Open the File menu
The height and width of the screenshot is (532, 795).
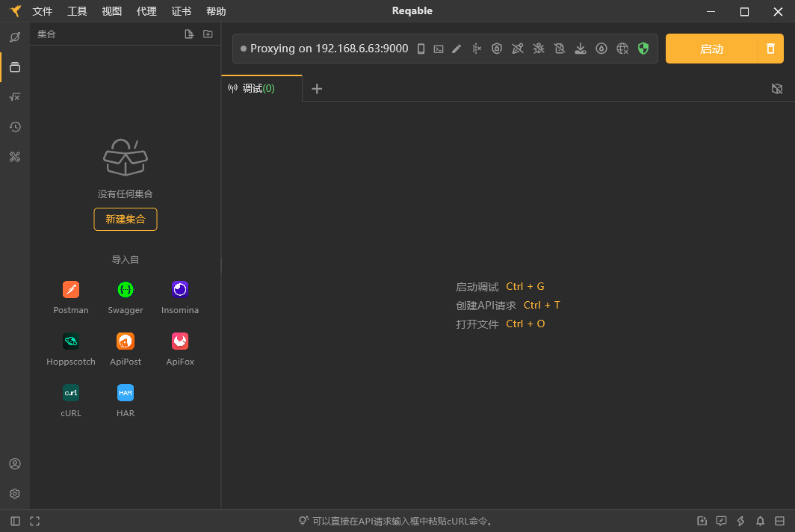tap(43, 11)
